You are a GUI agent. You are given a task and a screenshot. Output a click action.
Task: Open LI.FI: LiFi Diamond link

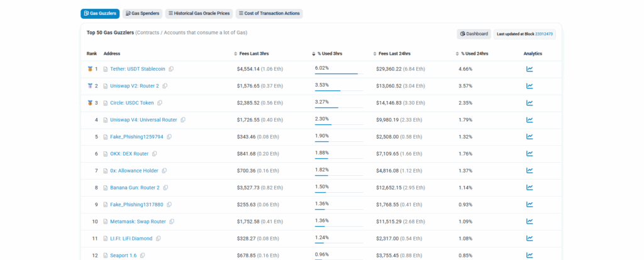131,238
